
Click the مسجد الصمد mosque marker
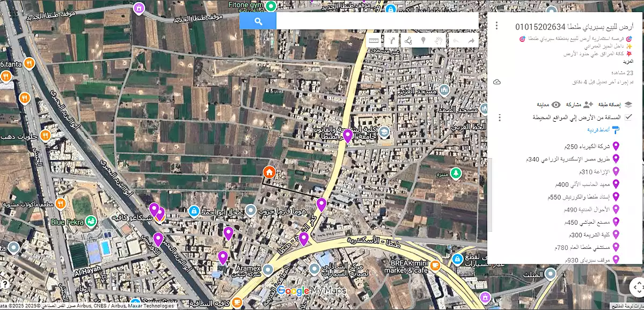click(x=486, y=108)
